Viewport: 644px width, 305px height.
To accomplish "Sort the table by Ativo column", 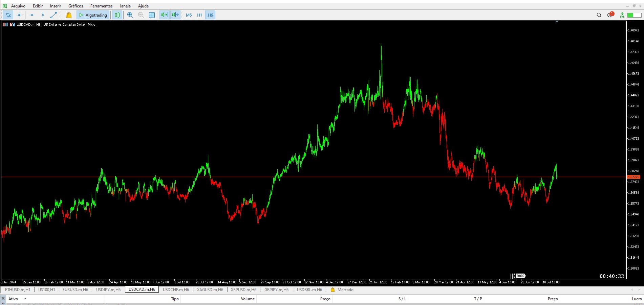I will (x=55, y=299).
